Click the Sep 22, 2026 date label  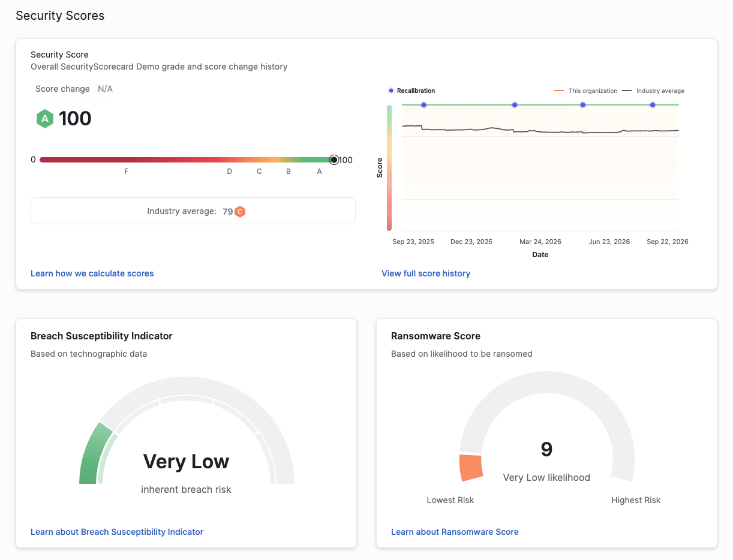[x=668, y=242]
